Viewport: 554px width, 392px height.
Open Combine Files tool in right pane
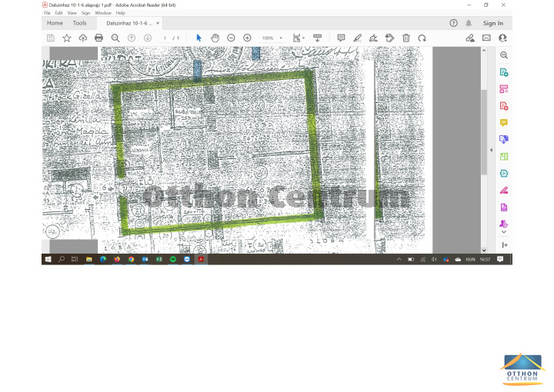[x=504, y=139]
